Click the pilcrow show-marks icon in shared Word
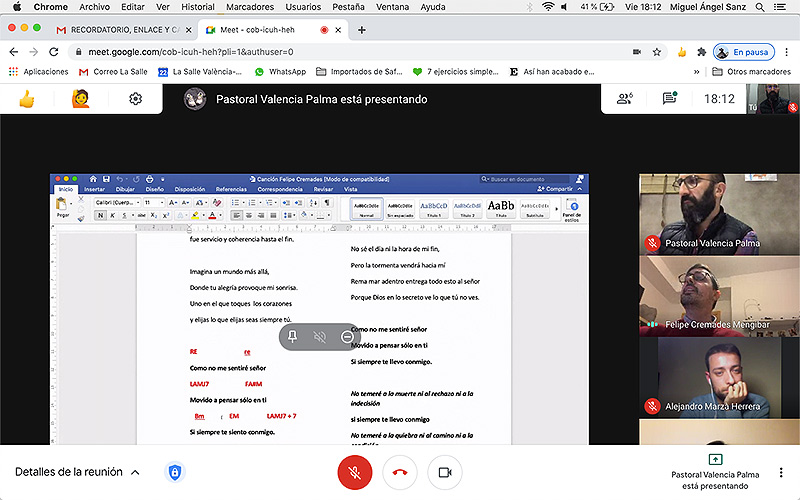Screen dimensions: 800x500 [327, 203]
